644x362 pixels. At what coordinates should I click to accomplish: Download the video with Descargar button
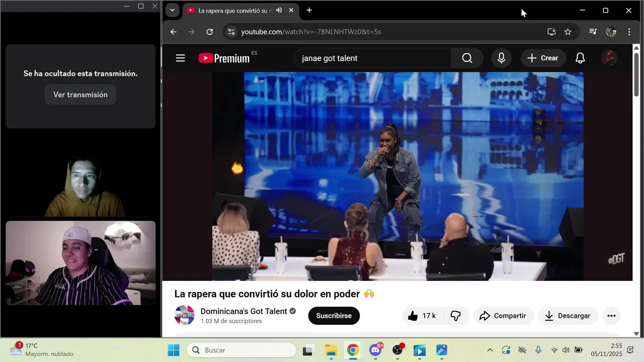(x=568, y=316)
